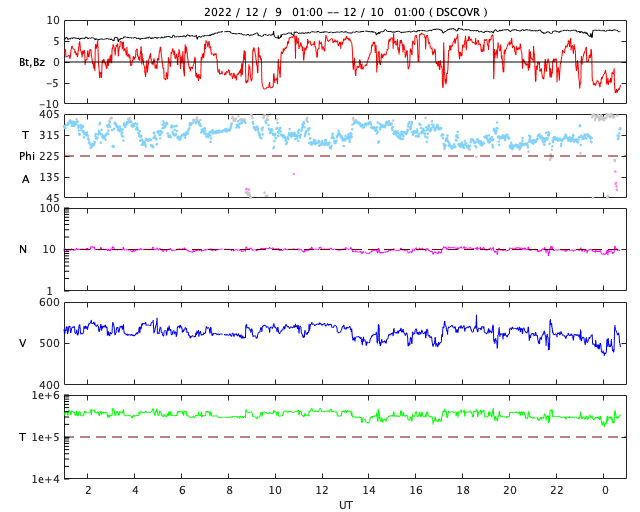This screenshot has width=640, height=512.
Task: Click the 'UT' x-axis label
Action: 345,505
